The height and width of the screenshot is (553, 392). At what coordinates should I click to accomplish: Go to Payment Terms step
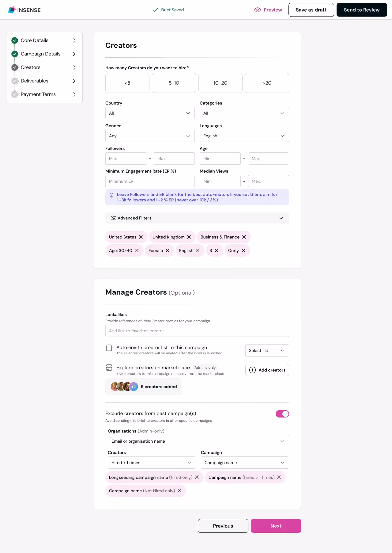coord(44,94)
